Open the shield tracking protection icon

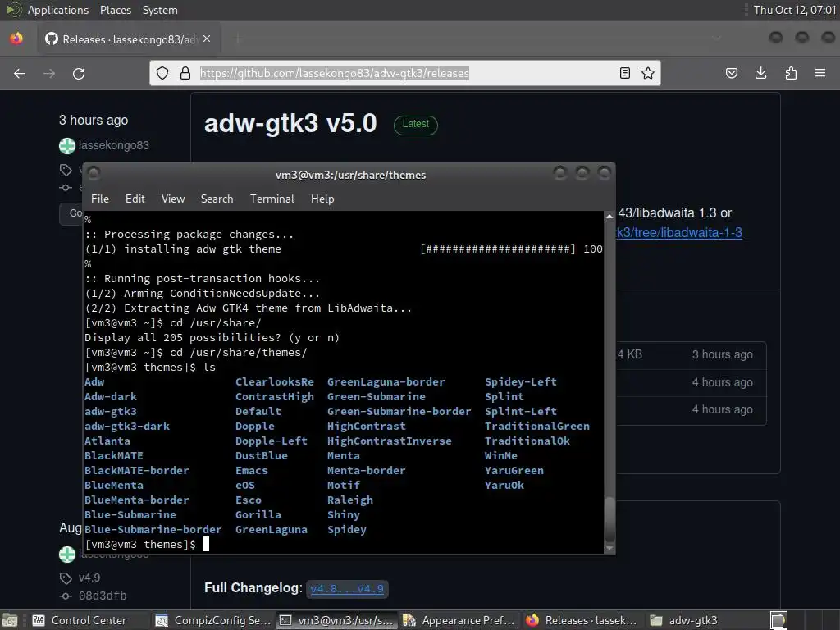coord(162,73)
